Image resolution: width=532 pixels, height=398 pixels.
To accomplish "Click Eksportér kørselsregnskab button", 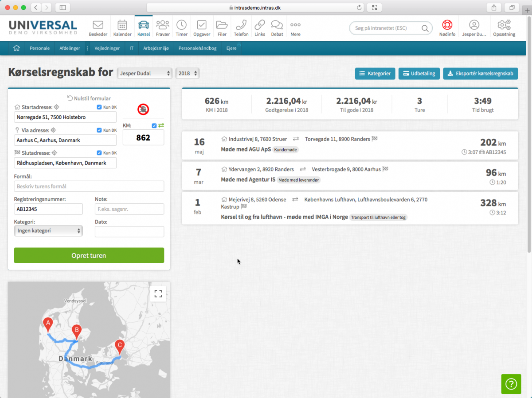I will pos(480,74).
